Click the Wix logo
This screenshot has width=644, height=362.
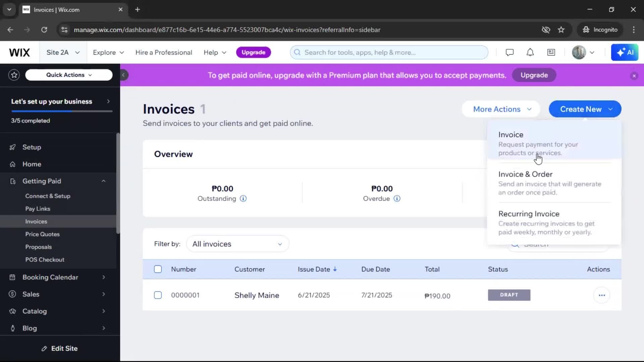[x=19, y=53]
